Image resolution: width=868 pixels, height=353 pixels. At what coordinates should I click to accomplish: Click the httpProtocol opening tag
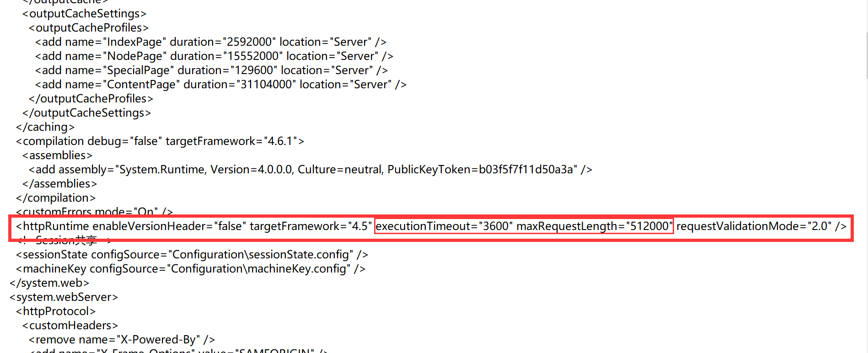coord(56,311)
